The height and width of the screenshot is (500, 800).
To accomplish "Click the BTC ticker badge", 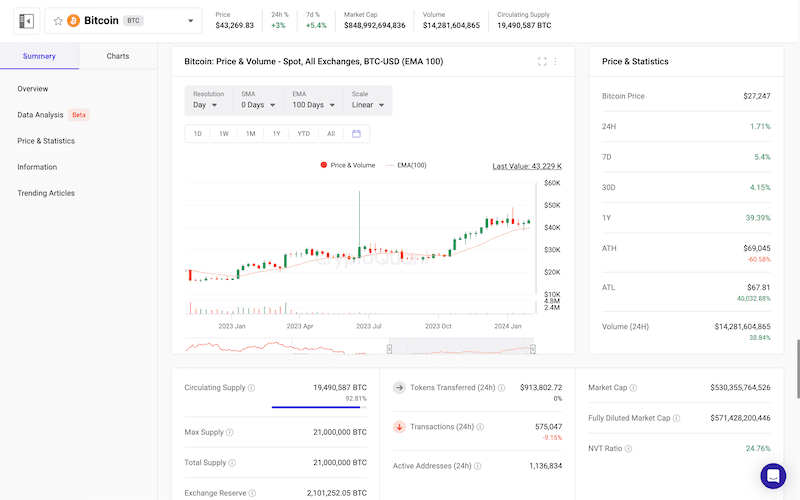I will tap(133, 21).
